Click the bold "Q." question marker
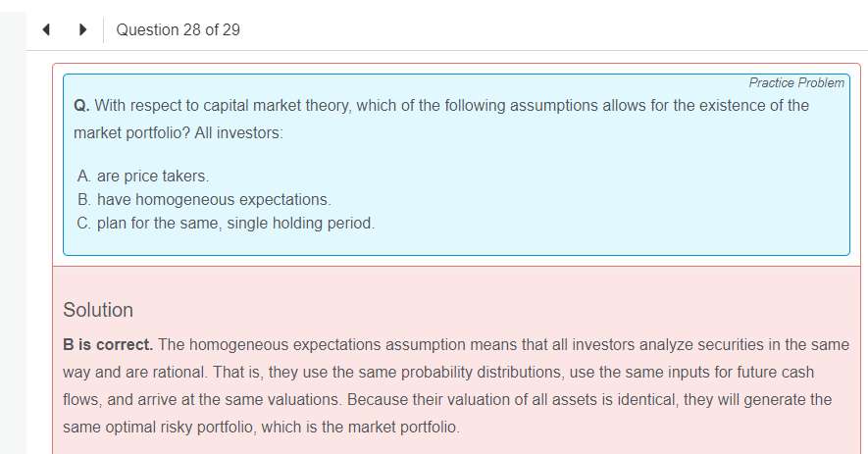Image resolution: width=868 pixels, height=454 pixels. point(82,106)
